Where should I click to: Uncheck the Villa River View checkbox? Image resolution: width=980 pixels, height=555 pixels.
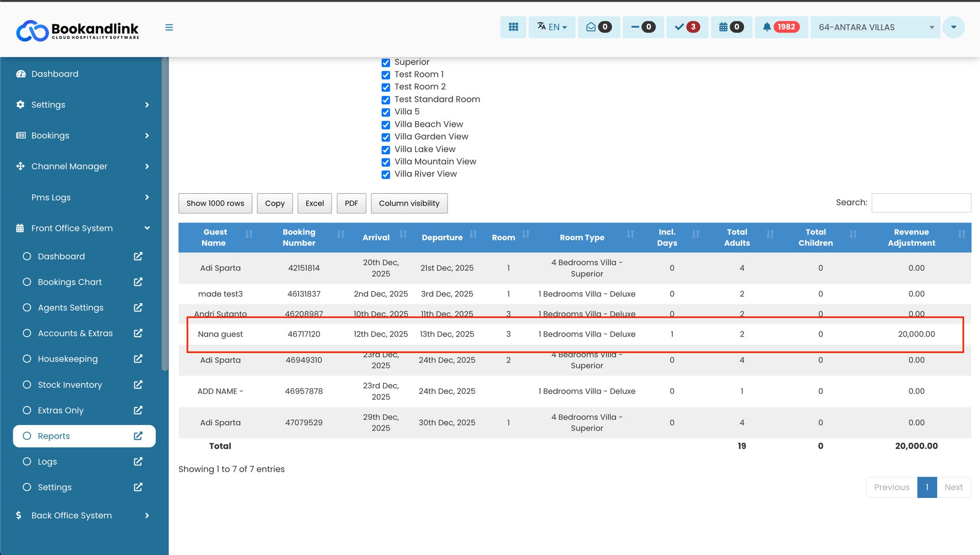(x=386, y=174)
